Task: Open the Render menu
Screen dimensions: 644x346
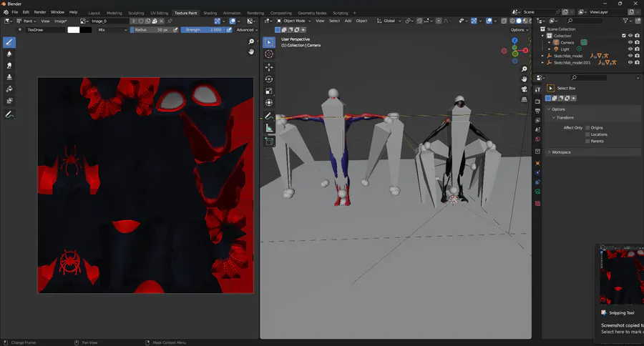Action: (x=40, y=12)
